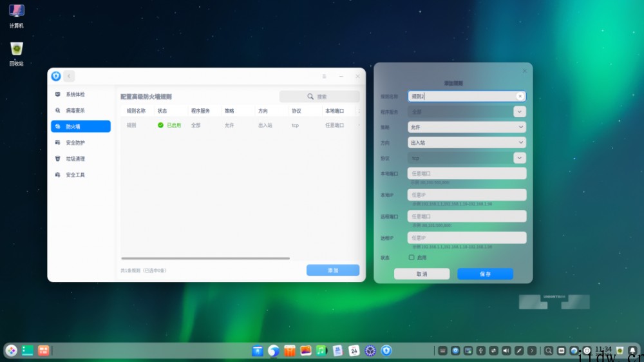Click the 本地端口 input field
Image resolution: width=644 pixels, height=362 pixels.
click(x=466, y=173)
